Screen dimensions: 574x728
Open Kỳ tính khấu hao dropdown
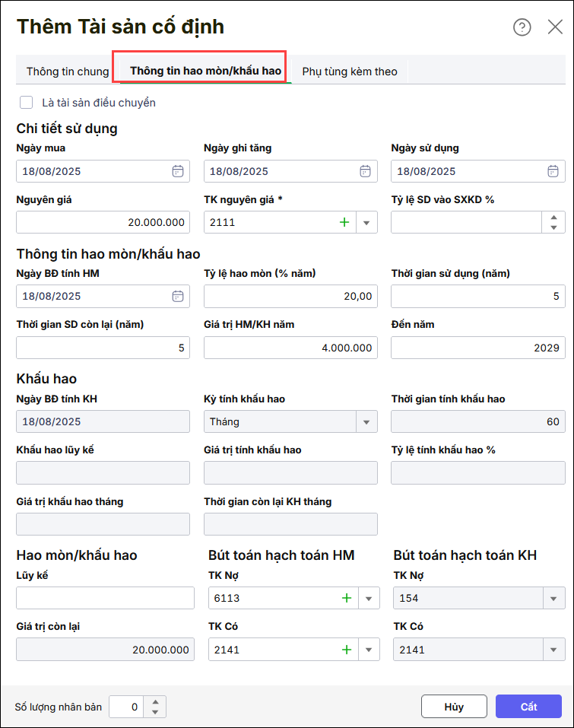(x=366, y=421)
